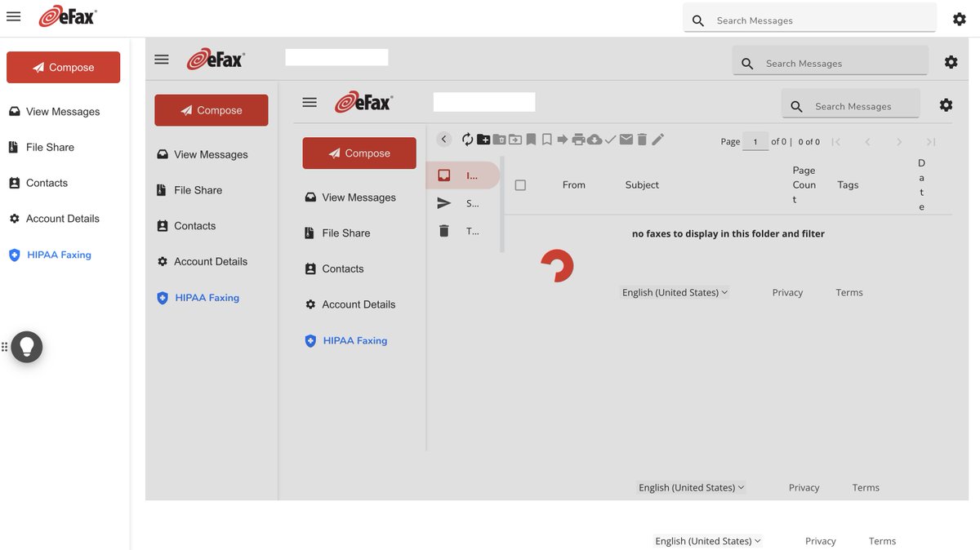
Task: Delete selected faxes with toolbar trash icon
Action: (642, 140)
